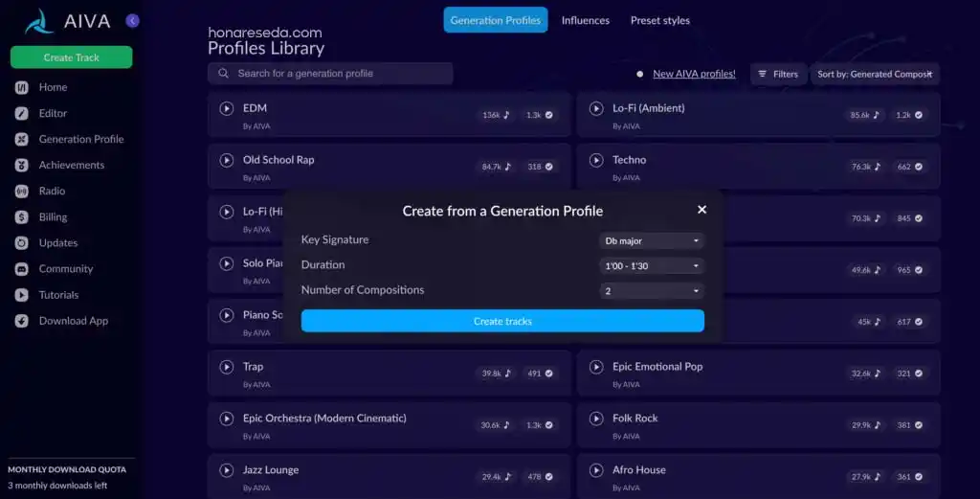Play the Jazz Lounge preview

pyautogui.click(x=226, y=470)
